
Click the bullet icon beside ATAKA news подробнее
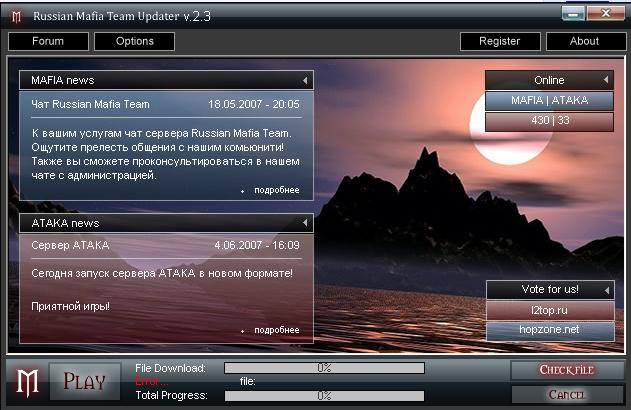click(242, 330)
